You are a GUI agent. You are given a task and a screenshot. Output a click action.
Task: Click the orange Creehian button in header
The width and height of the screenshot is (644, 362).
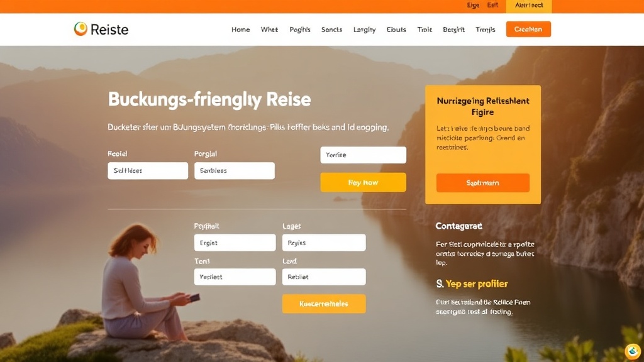coord(528,29)
